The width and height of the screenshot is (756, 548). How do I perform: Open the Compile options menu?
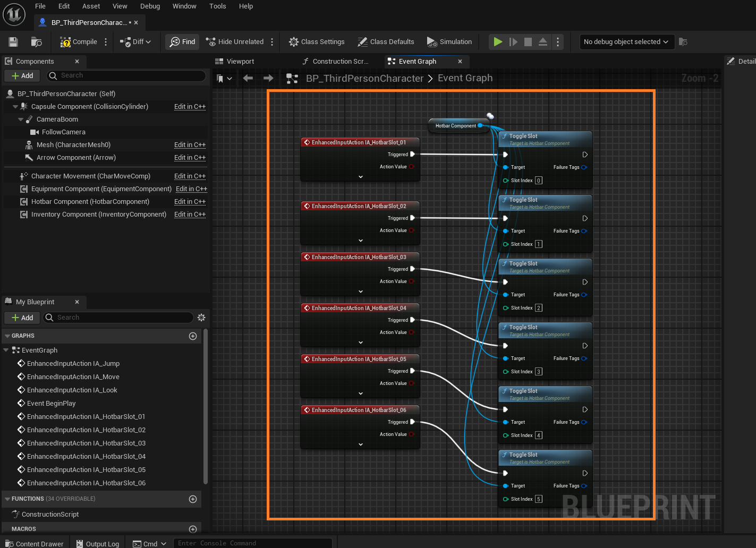(106, 42)
